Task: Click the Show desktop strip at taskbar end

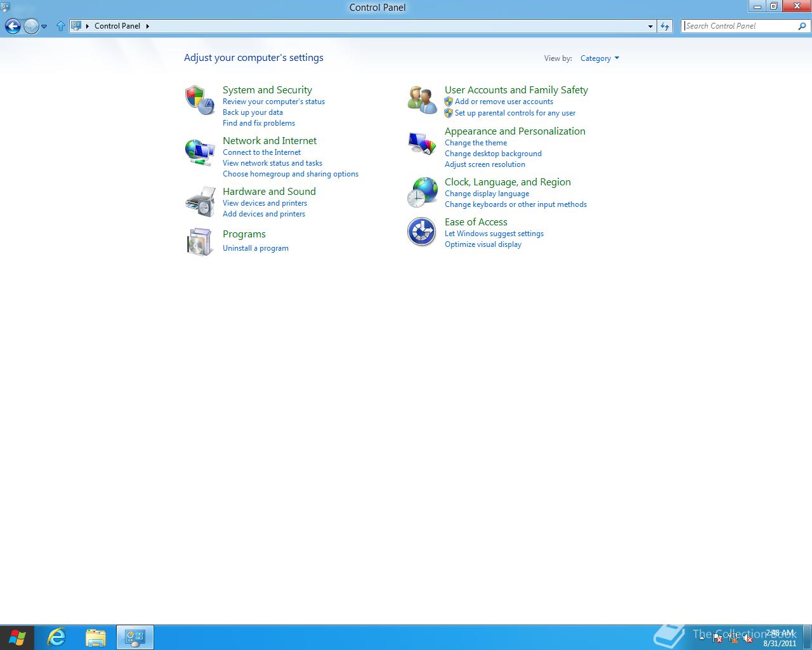Action: point(808,637)
